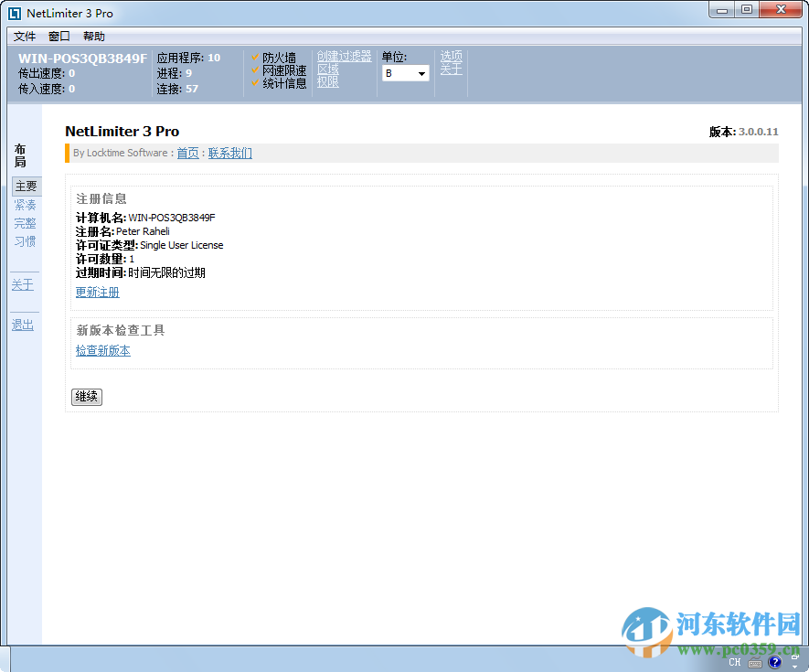809x672 pixels.
Task: Open the 创建过滤器 filter editor link
Action: (344, 55)
